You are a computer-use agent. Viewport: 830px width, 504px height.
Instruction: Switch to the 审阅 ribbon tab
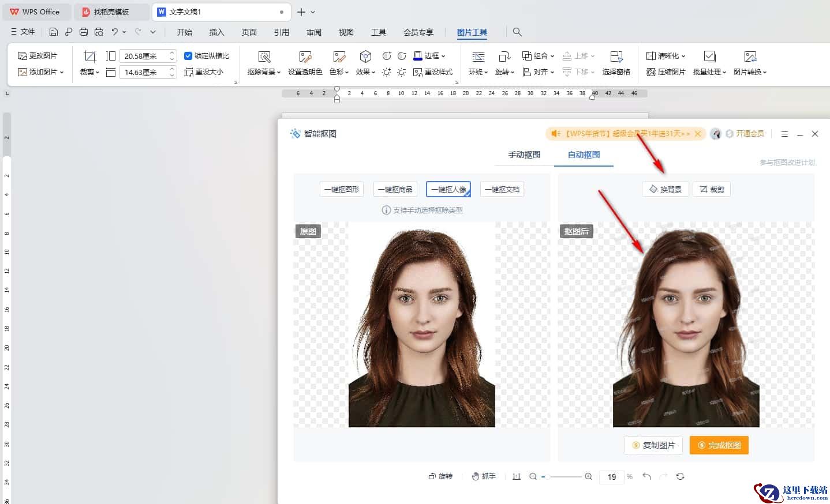tap(314, 32)
